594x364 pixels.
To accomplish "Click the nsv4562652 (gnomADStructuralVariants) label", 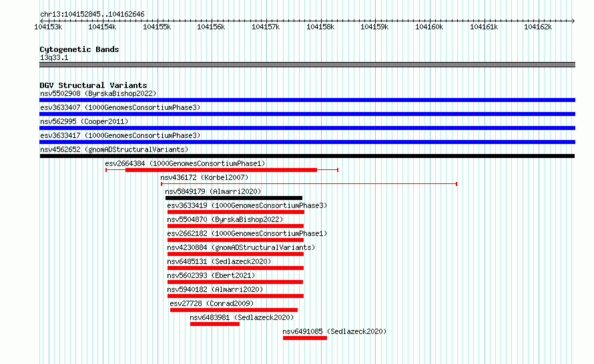I will pos(114,149).
